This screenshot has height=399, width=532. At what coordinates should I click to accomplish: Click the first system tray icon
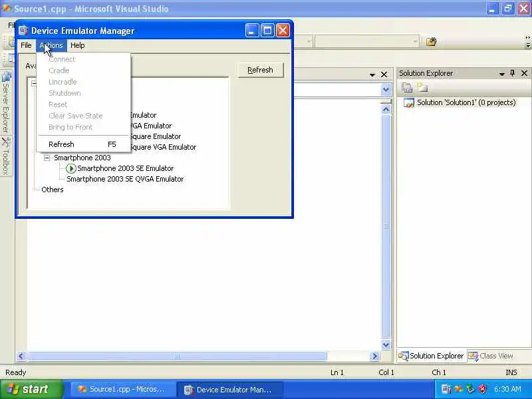click(446, 389)
